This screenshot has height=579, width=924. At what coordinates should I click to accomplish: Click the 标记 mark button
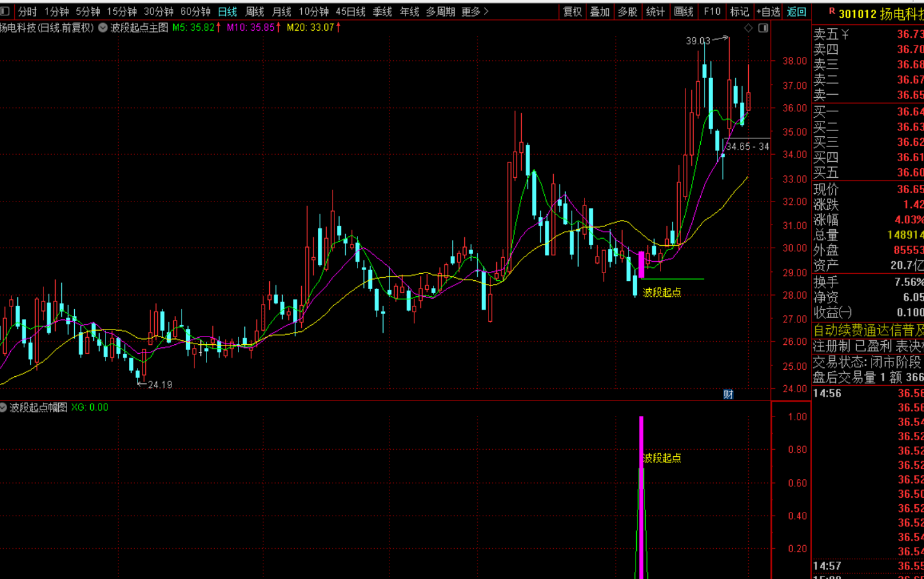740,12
